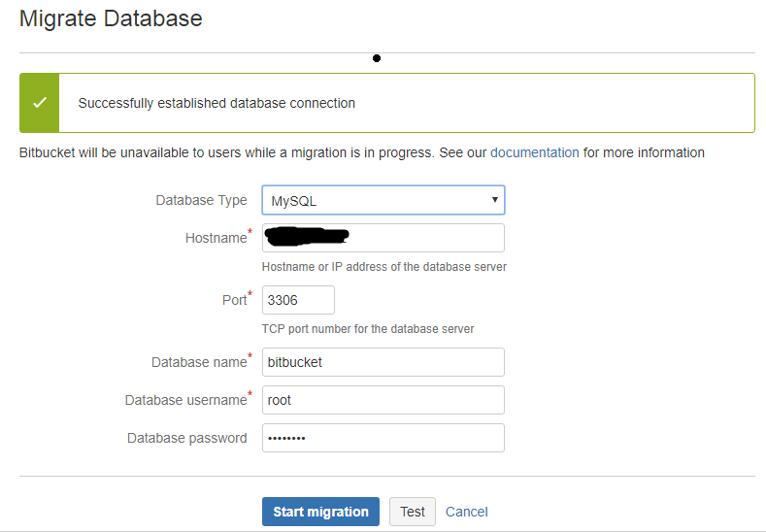Click the Hostname input field
The height and width of the screenshot is (532, 766).
click(383, 238)
